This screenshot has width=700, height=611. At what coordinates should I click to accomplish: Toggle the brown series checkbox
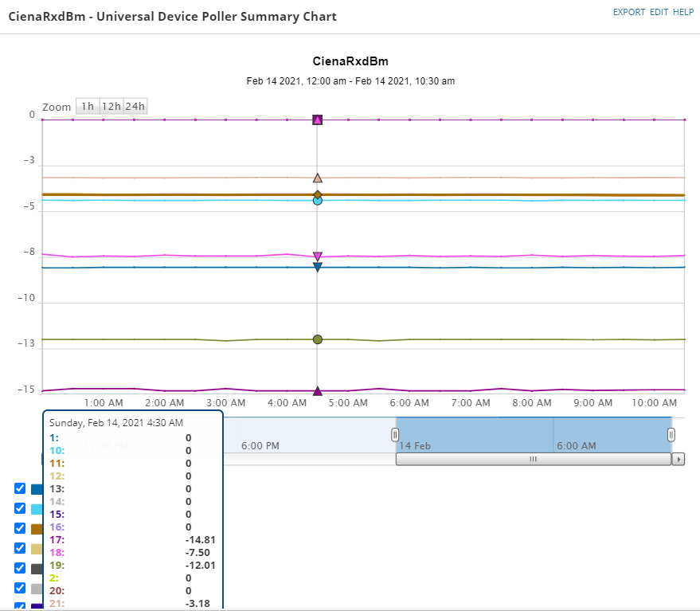coord(20,528)
